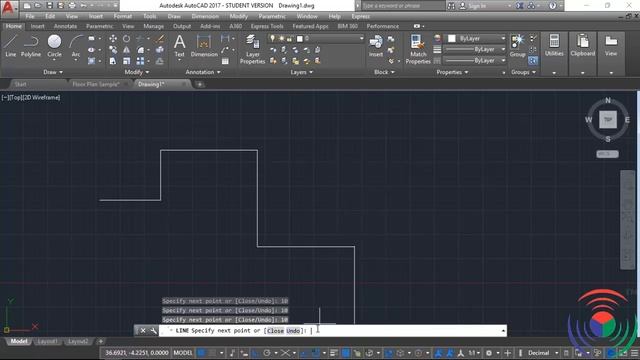Expand the Block panel
The width and height of the screenshot is (640, 360).
pos(384,72)
